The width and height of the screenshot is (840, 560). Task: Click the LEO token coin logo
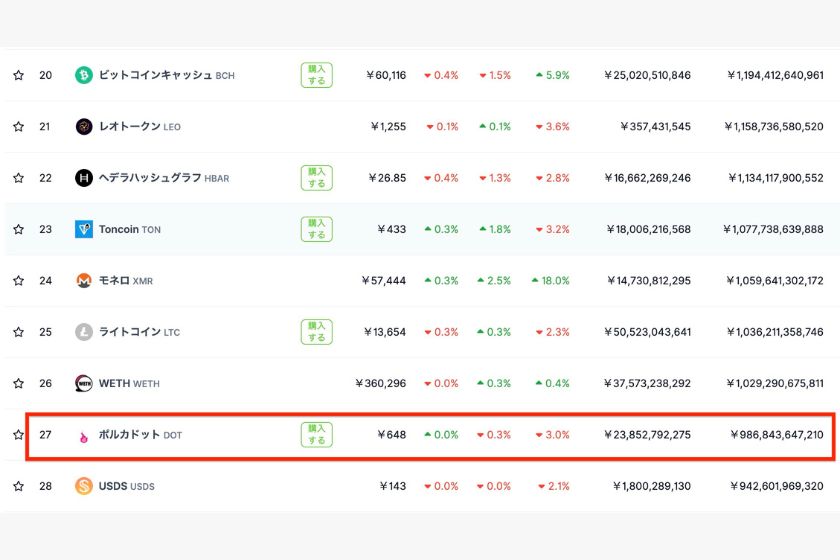[84, 126]
